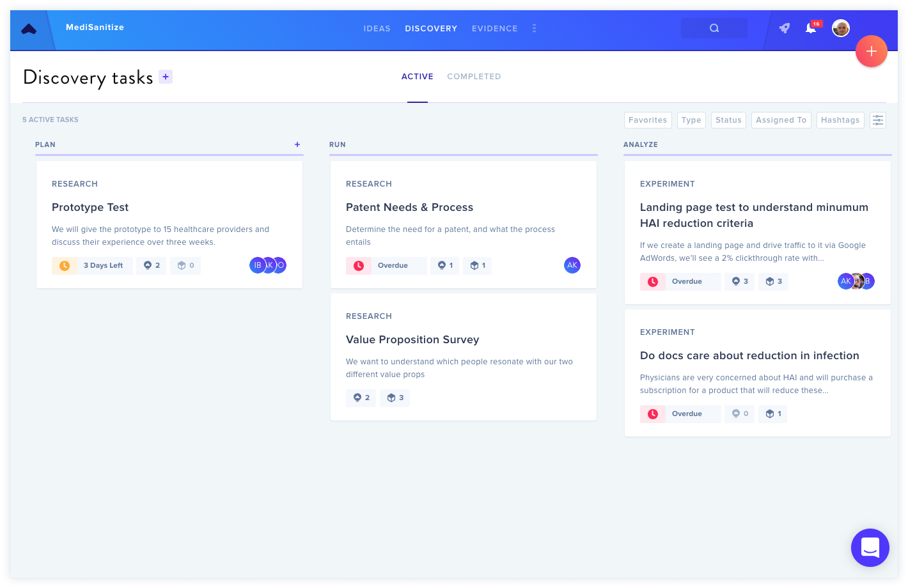The height and width of the screenshot is (588, 908).
Task: Switch to Active tasks tab
Action: click(418, 77)
